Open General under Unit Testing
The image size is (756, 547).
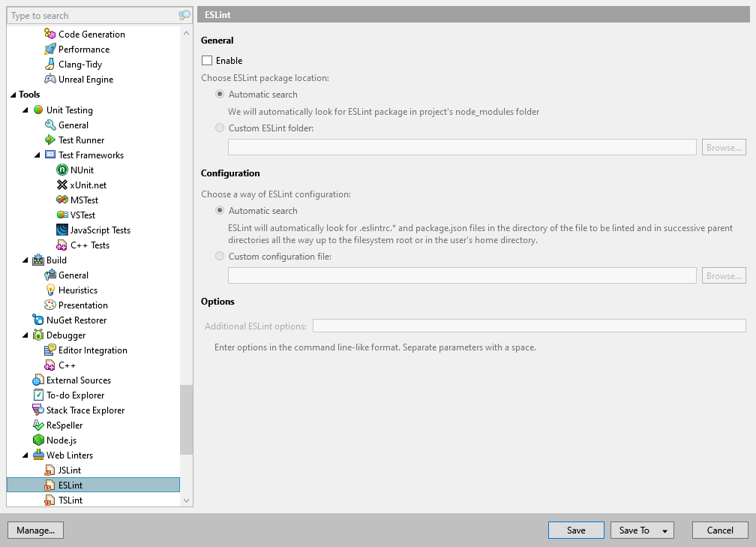tap(73, 125)
